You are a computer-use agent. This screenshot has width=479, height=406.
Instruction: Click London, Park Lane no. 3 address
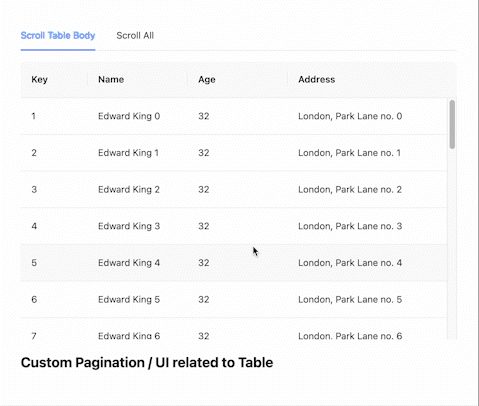[x=350, y=226]
